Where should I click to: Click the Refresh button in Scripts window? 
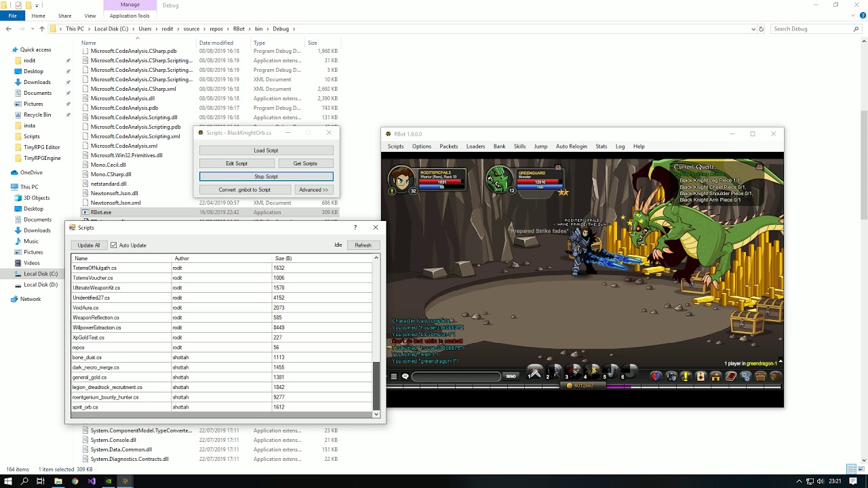tap(363, 245)
